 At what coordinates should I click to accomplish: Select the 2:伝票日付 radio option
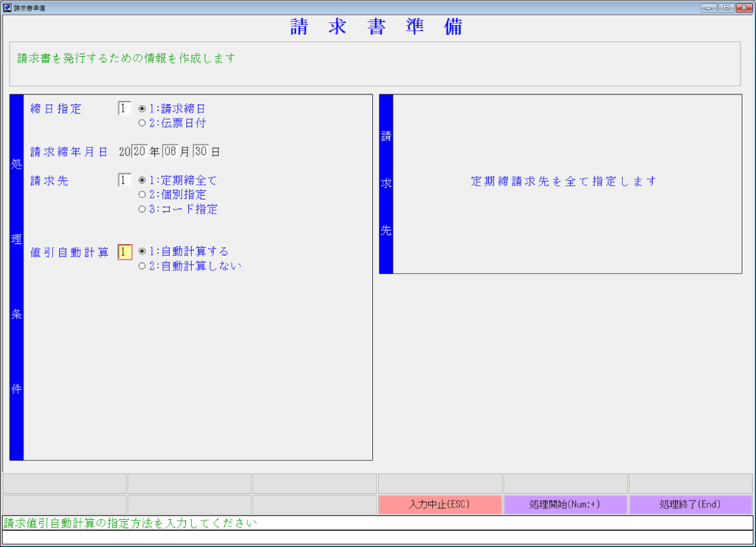click(142, 123)
